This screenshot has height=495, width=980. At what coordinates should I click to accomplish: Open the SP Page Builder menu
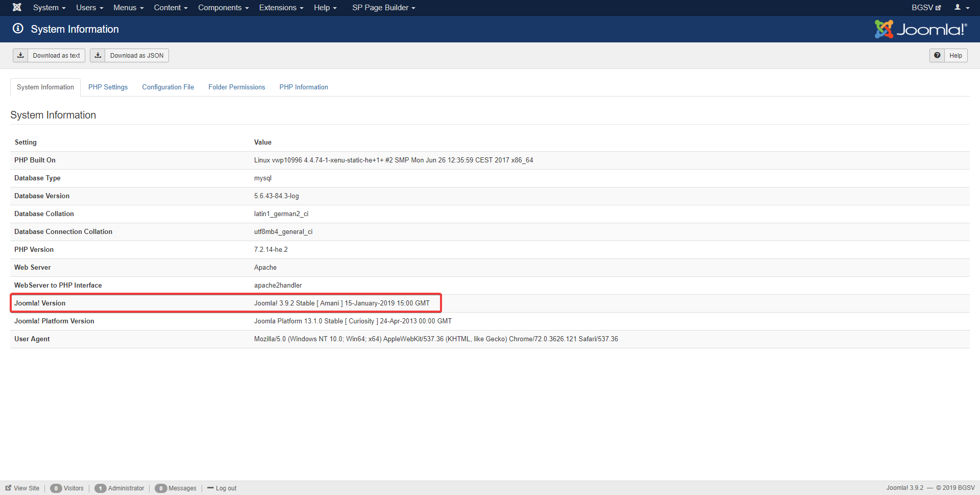[383, 8]
